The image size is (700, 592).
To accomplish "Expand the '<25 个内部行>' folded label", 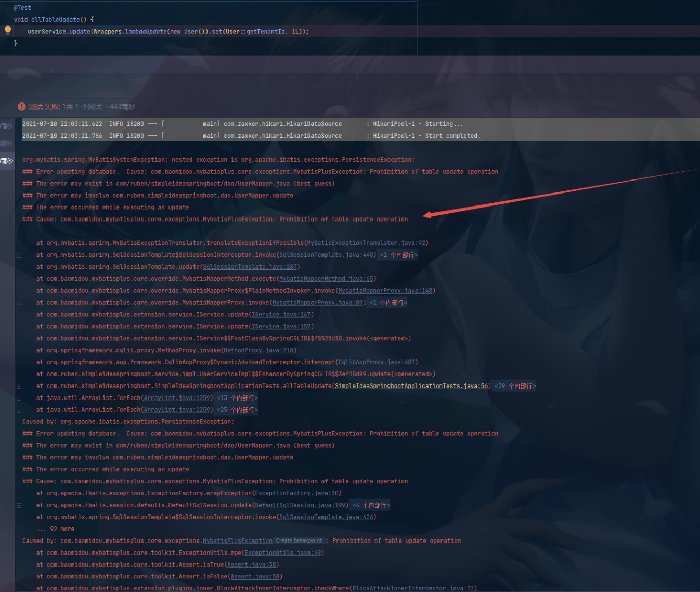I will [237, 410].
